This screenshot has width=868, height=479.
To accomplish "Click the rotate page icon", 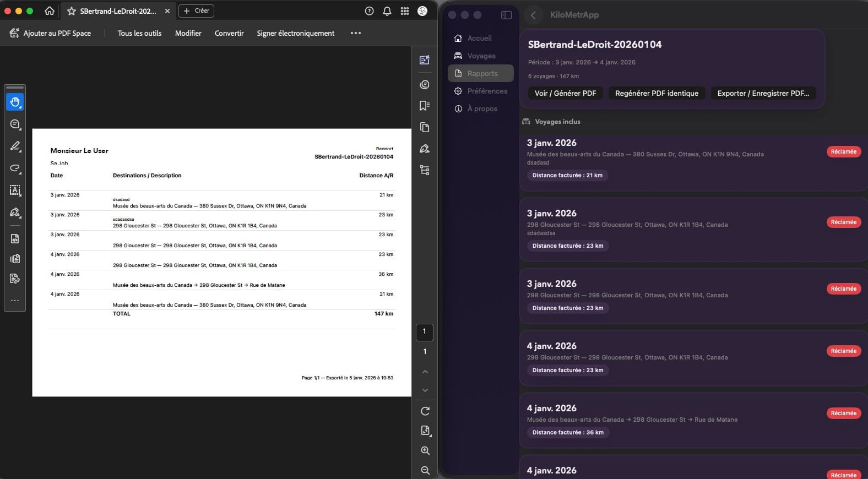I will 425,411.
